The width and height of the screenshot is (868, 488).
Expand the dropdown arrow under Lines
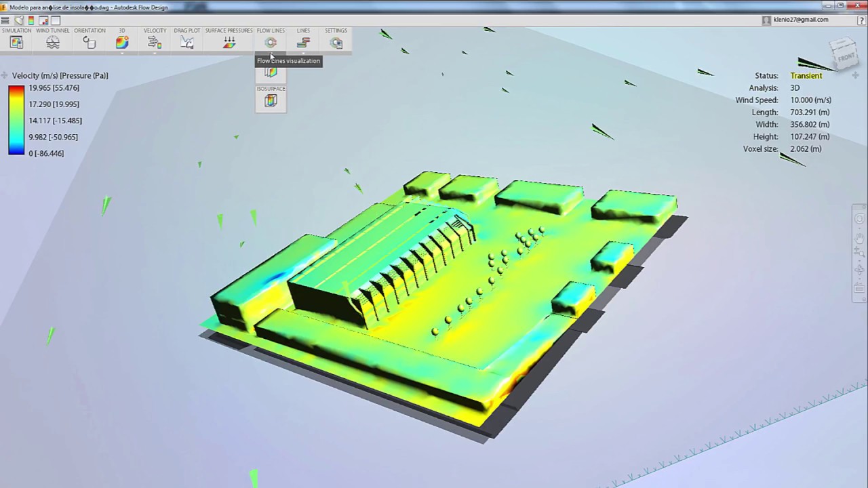click(303, 52)
